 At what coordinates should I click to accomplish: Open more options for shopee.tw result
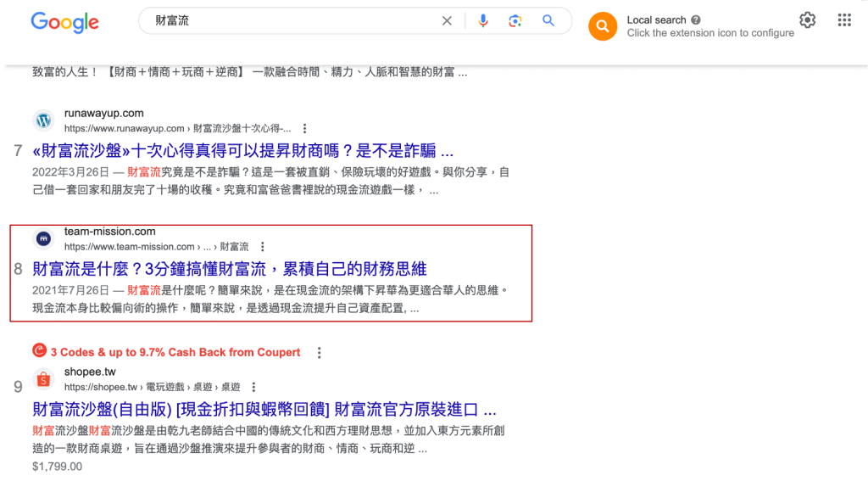coord(253,387)
